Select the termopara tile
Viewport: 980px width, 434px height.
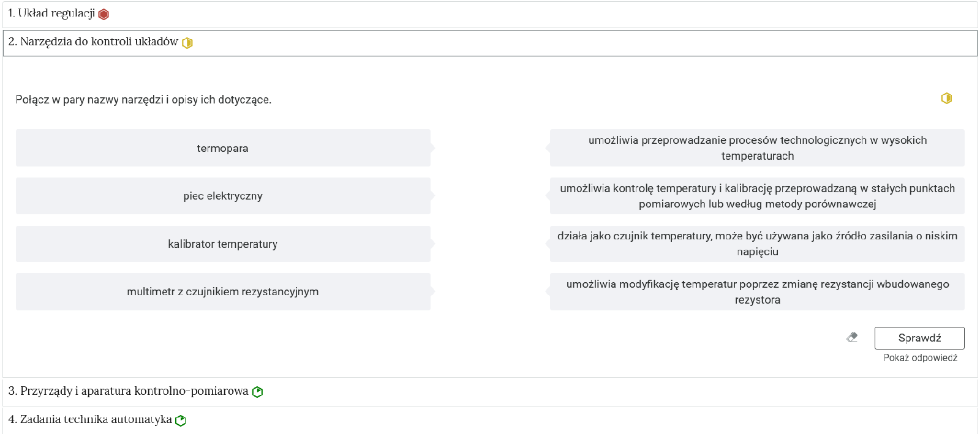(x=223, y=148)
